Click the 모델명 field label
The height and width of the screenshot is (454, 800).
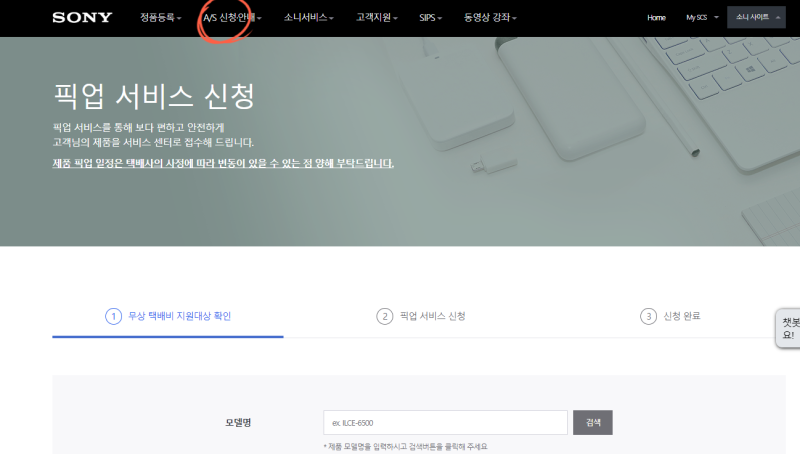(238, 422)
